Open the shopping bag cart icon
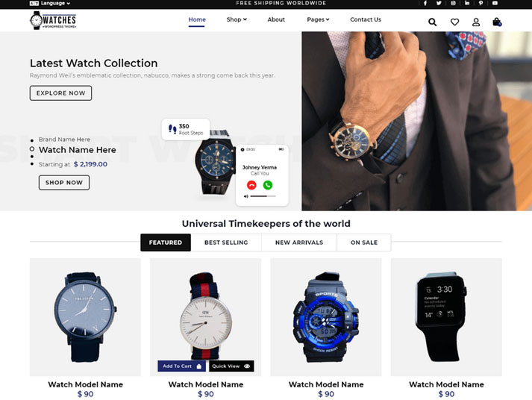This screenshot has height=400, width=532. pyautogui.click(x=497, y=22)
